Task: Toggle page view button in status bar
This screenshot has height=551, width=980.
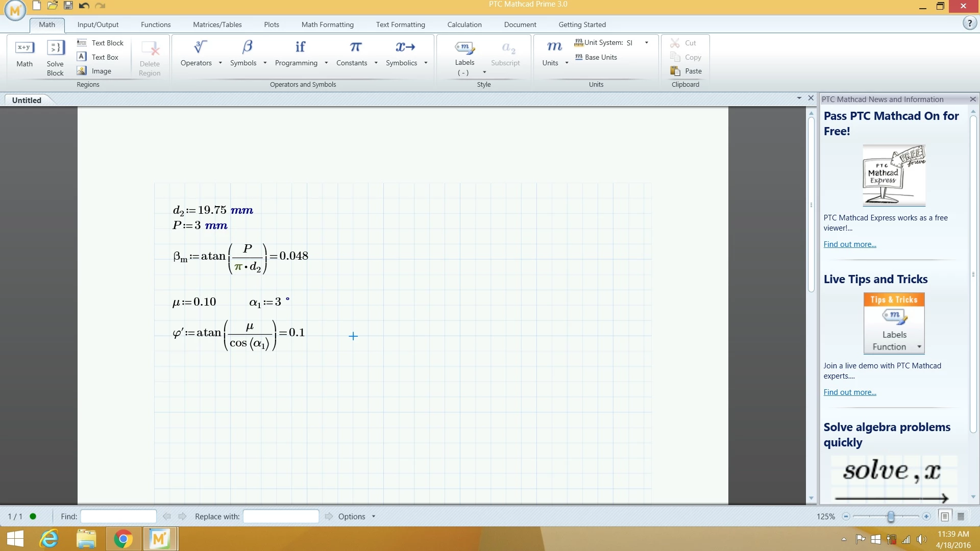Action: 945,516
